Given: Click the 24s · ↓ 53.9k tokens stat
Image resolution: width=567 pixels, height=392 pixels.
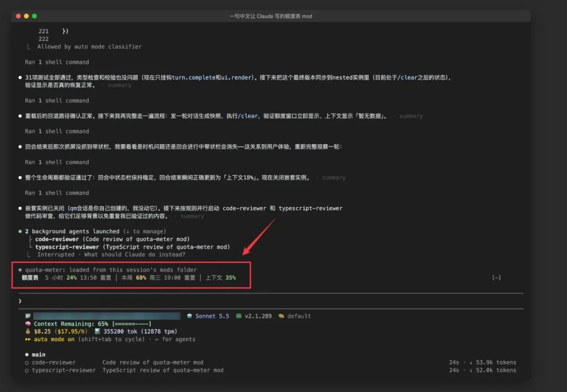Looking at the screenshot, I should 482,363.
